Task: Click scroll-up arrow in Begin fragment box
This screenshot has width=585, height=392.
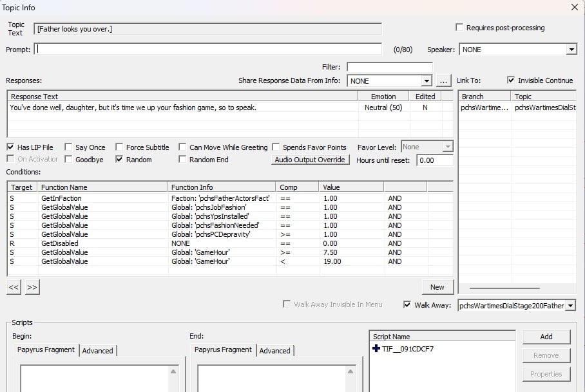Action: pos(173,371)
